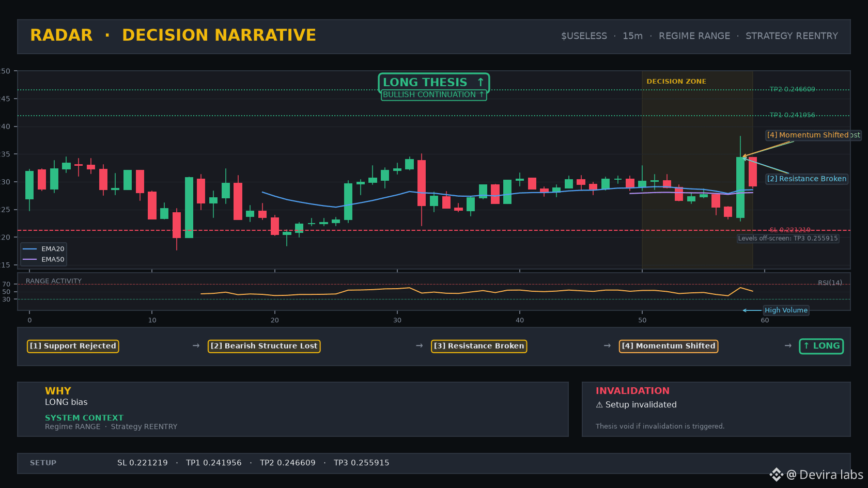Screen dimensions: 868x488
Task: Click the LONG THESIS badge
Action: point(433,82)
